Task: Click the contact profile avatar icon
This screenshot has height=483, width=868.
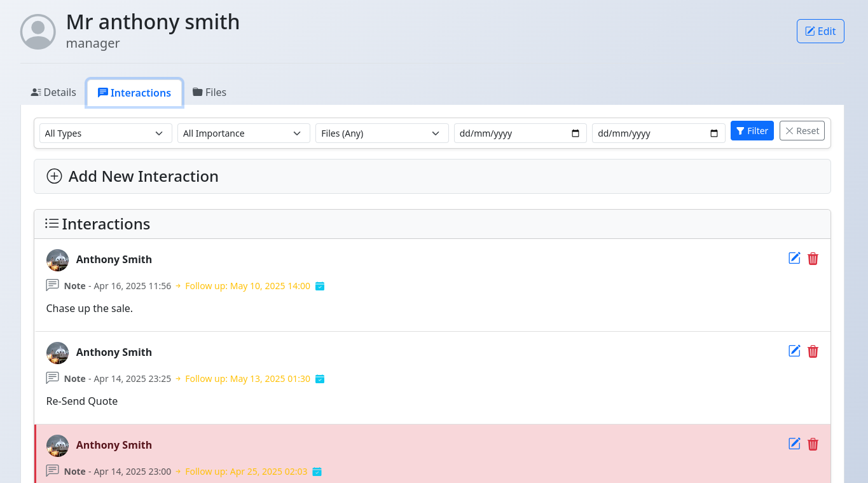Action: 38,32
